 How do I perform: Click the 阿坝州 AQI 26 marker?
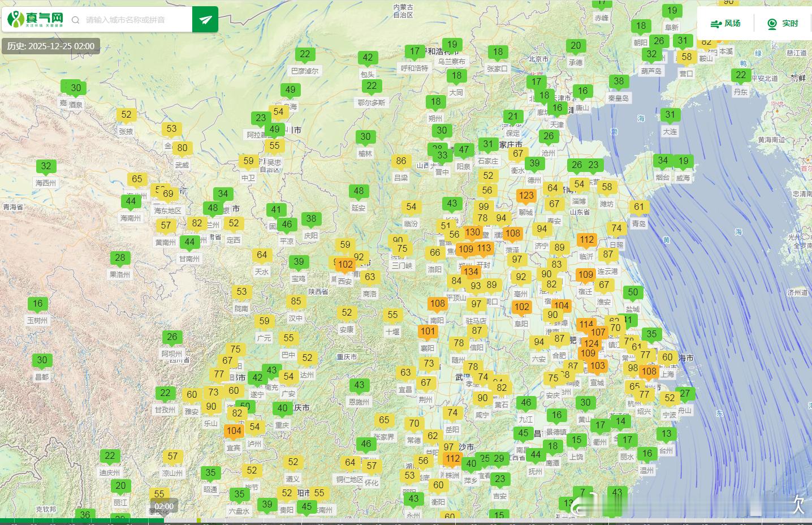click(172, 338)
